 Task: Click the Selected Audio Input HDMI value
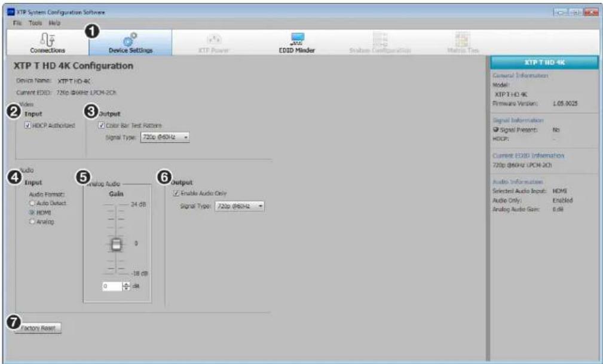[559, 191]
